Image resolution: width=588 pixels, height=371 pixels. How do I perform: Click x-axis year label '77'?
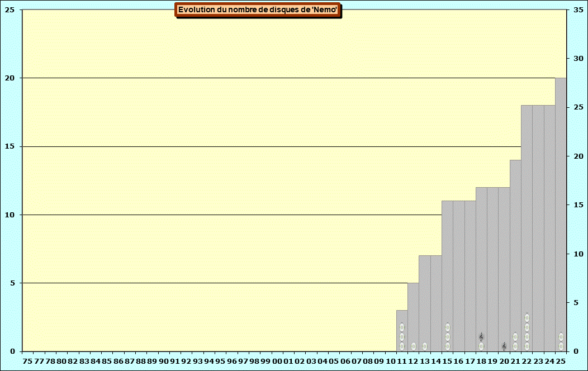[x=39, y=362]
